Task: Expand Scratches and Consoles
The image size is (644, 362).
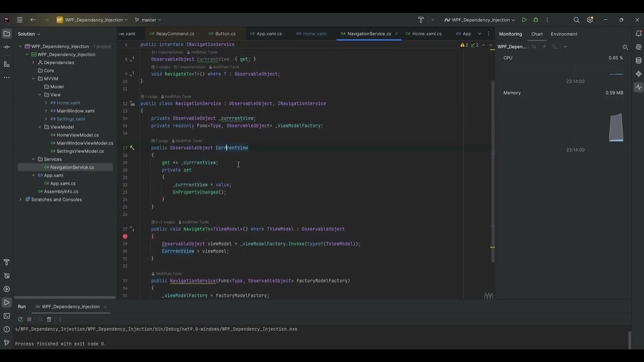Action: pos(21,200)
